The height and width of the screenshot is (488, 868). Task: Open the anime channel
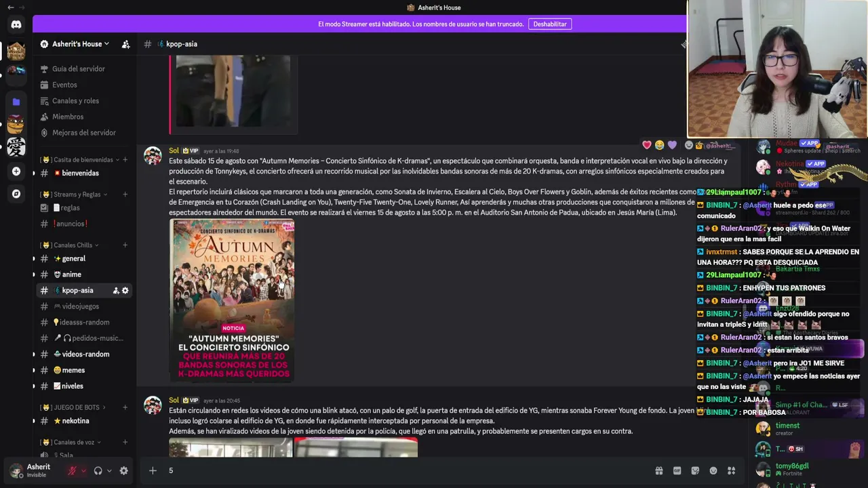pos(71,274)
